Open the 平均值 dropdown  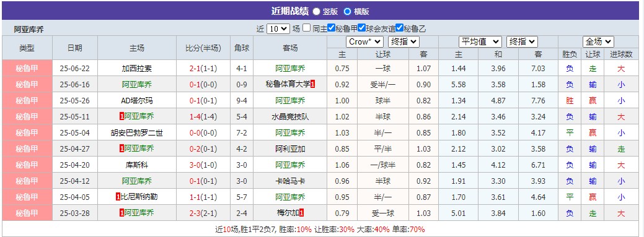[480, 42]
